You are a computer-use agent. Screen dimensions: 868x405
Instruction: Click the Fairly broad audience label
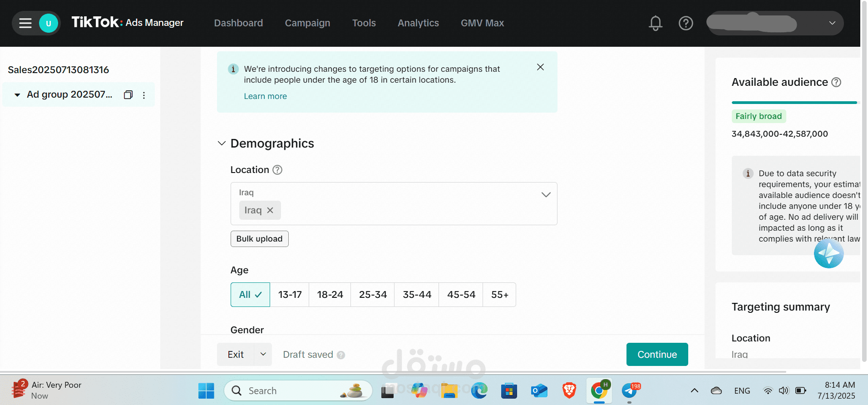(x=759, y=116)
